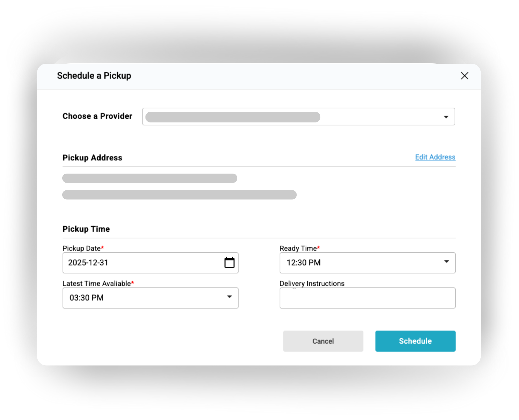Viewport: 519px width, 420px height.
Task: Focus the Delivery Instructions text box
Action: pos(367,298)
